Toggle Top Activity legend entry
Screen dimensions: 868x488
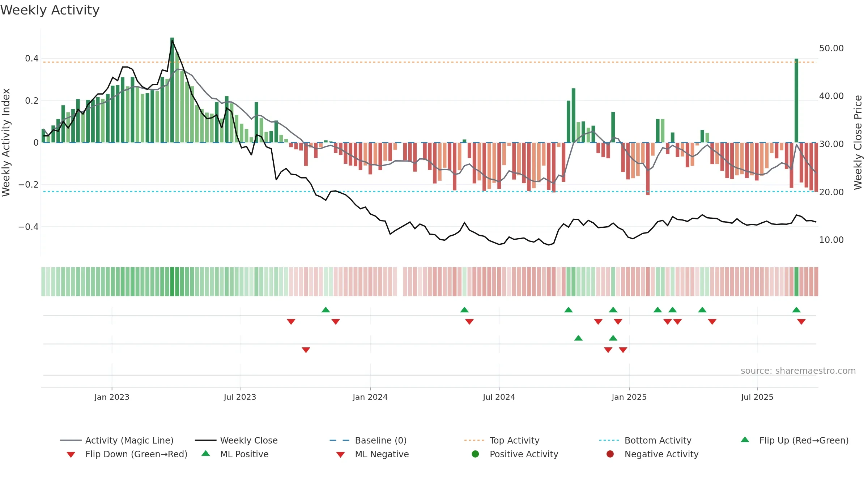tap(502, 440)
